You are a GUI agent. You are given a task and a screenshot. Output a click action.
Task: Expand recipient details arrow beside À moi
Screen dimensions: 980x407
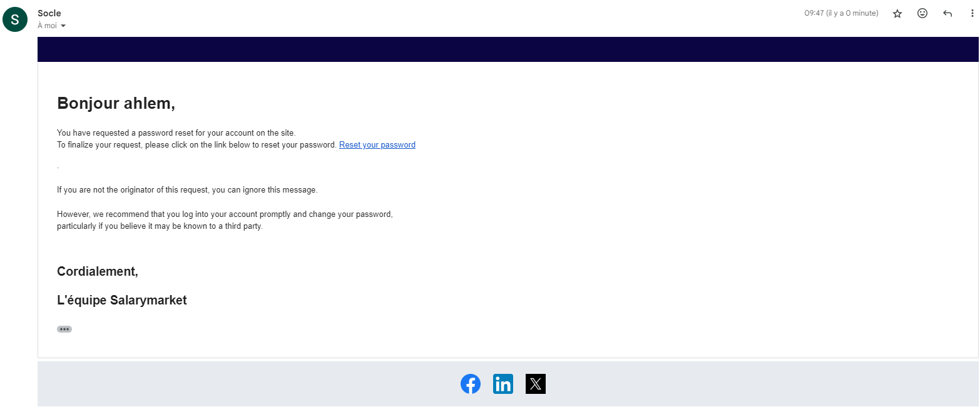(63, 26)
